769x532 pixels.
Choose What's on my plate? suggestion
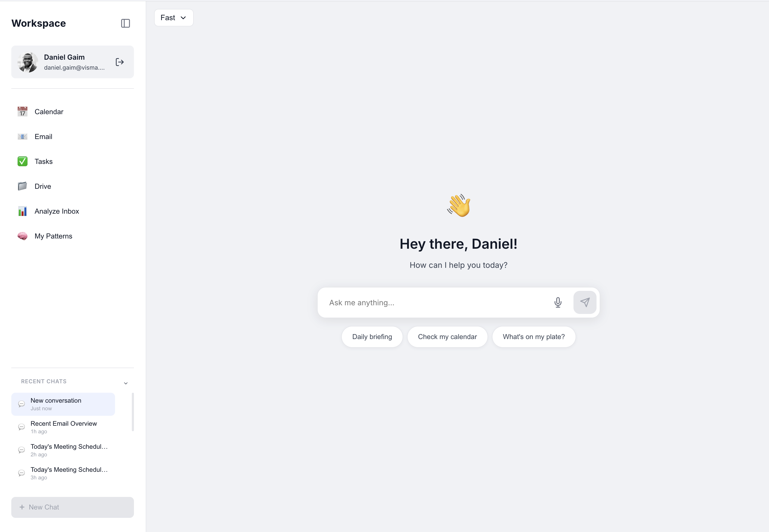[x=533, y=337]
